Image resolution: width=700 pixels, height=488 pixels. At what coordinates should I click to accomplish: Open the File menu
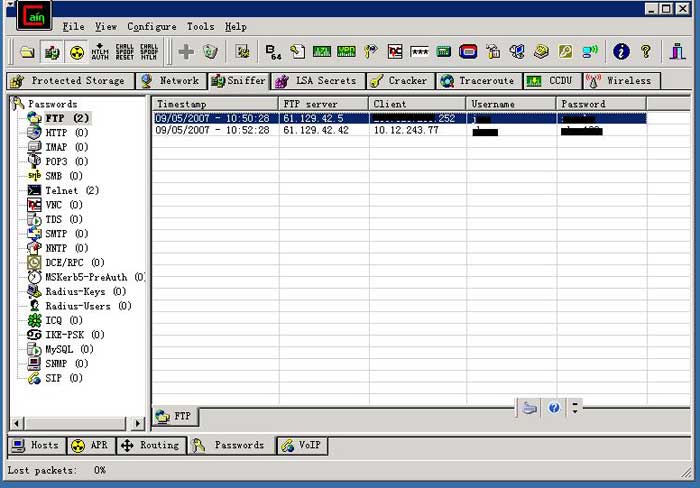pyautogui.click(x=73, y=27)
